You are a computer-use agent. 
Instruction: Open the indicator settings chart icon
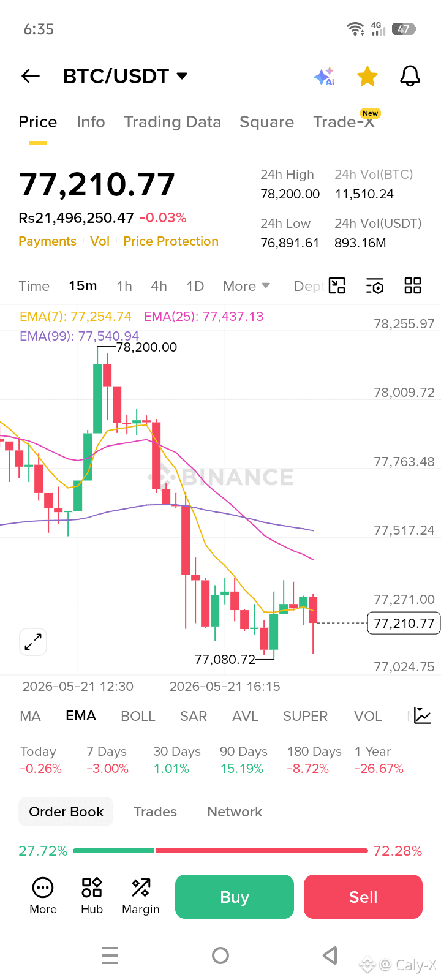tap(423, 715)
